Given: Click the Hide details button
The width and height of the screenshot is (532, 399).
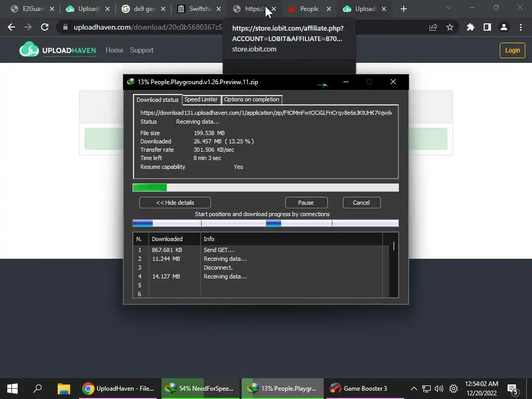Looking at the screenshot, I should (x=175, y=203).
